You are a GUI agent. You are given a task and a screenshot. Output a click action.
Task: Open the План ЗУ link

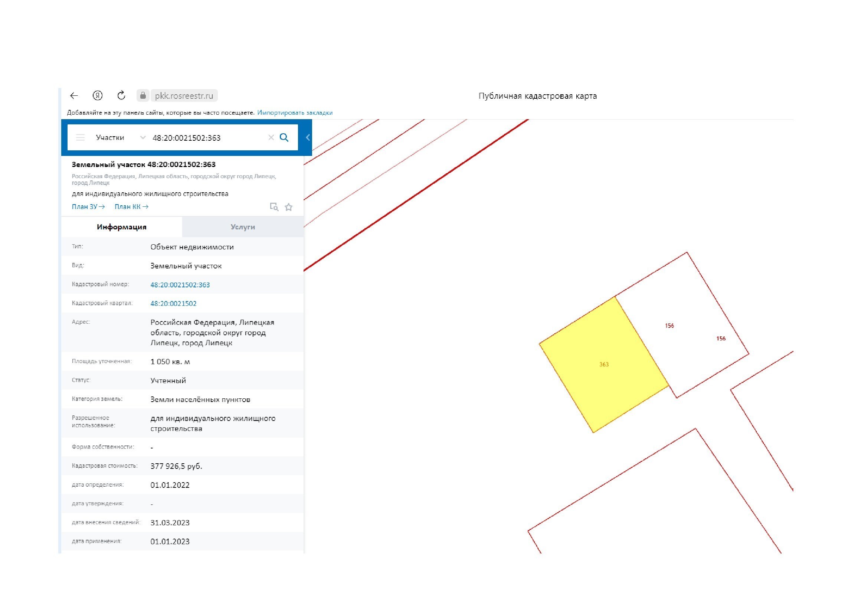coord(88,207)
